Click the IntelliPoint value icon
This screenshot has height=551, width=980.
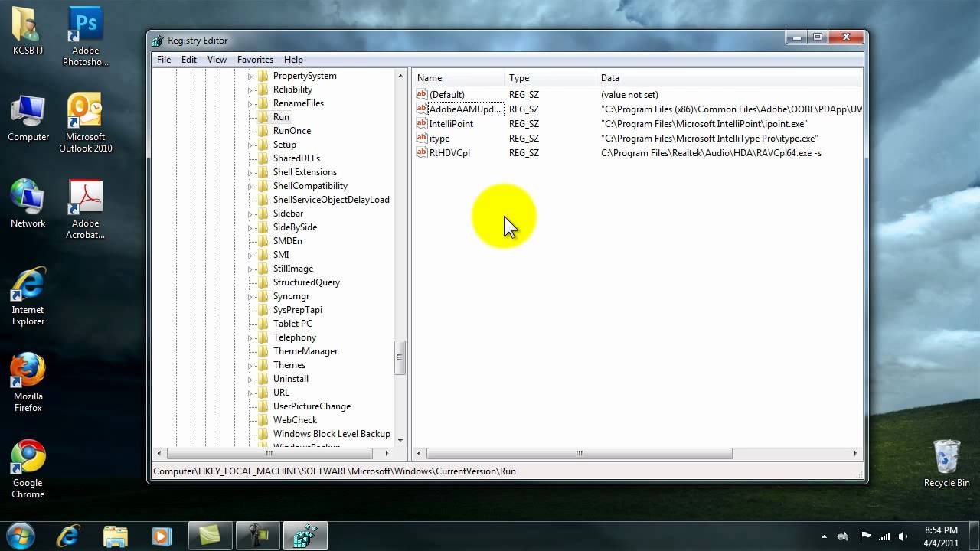pyautogui.click(x=422, y=123)
